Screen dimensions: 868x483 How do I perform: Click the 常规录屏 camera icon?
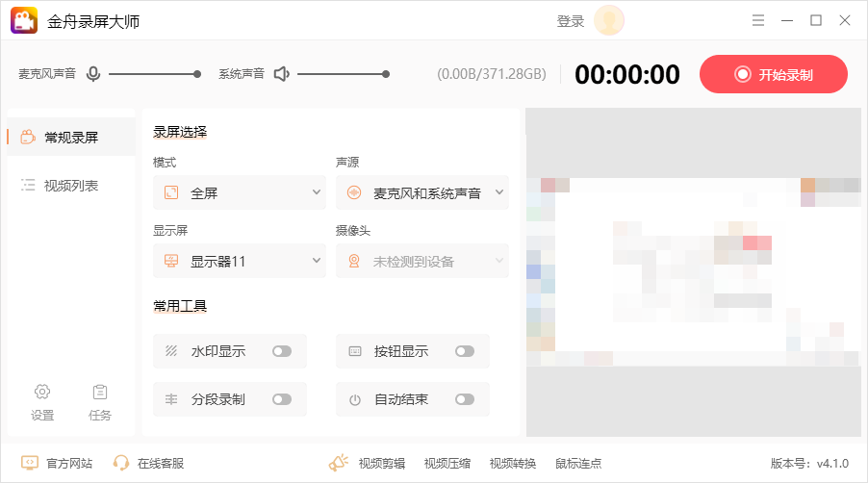[28, 137]
